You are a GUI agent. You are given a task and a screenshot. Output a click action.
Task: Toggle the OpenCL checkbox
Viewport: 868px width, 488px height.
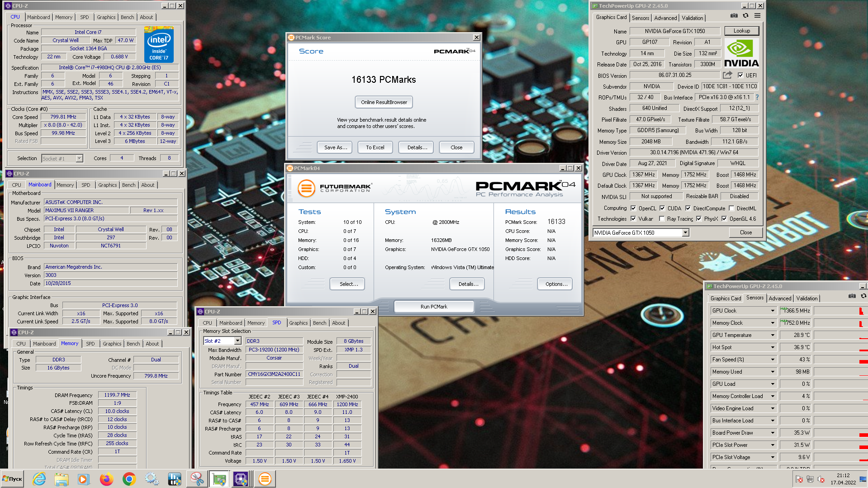pos(633,208)
